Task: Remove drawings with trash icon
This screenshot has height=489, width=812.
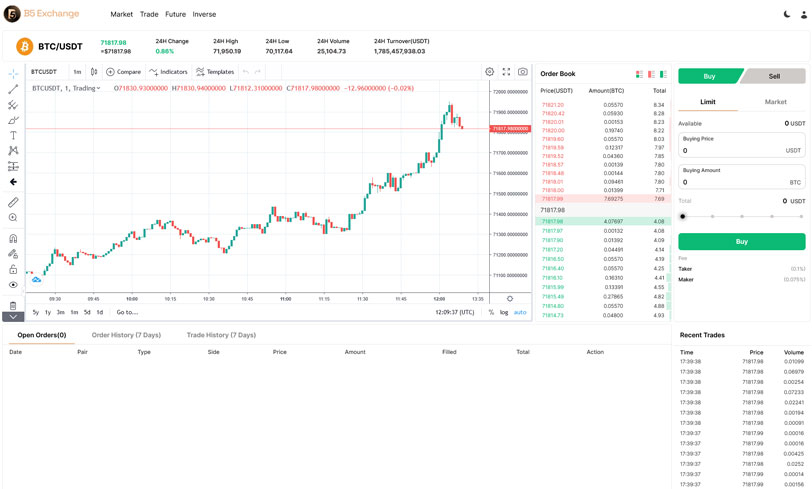Action: (x=13, y=305)
